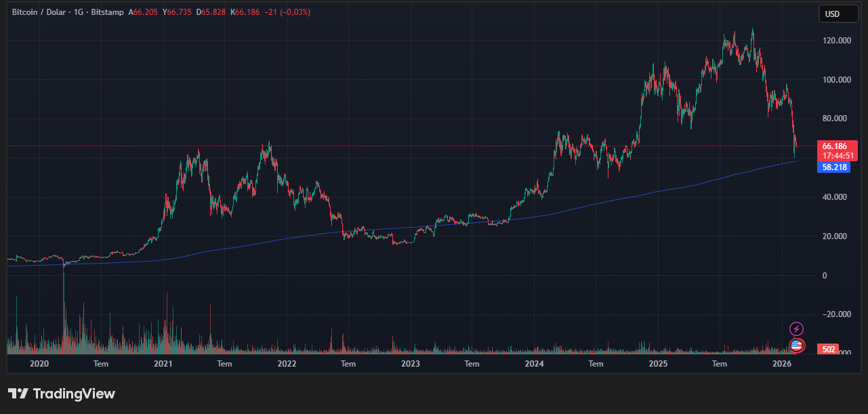Click the 2026 label on time axis
Viewport: 868px width, 414px height.
coord(782,364)
